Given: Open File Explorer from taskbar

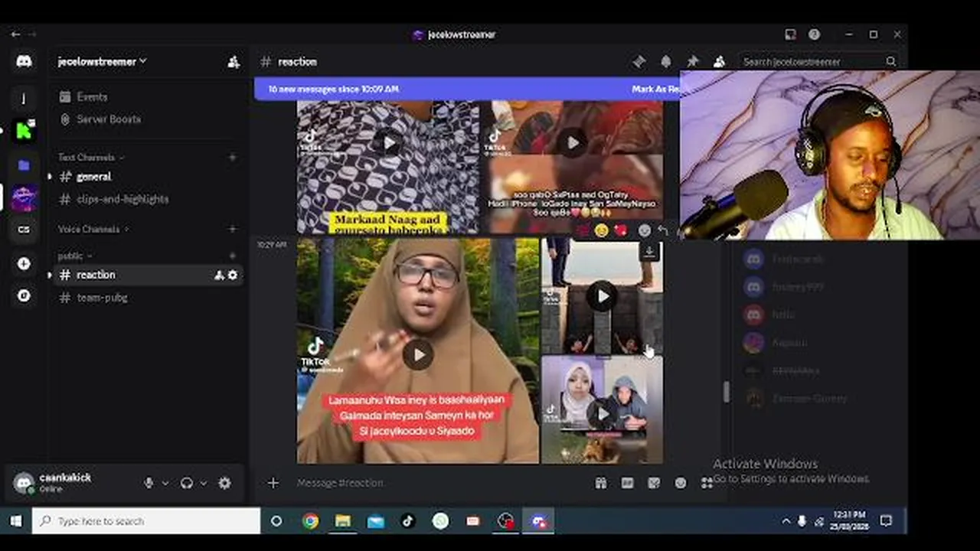Looking at the screenshot, I should point(343,521).
